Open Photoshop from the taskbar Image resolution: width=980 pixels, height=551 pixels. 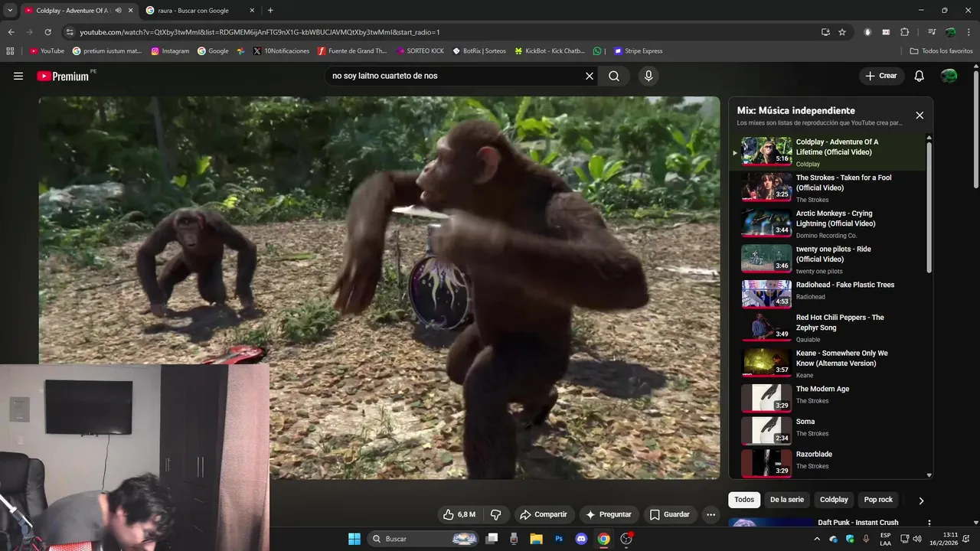coord(559,539)
